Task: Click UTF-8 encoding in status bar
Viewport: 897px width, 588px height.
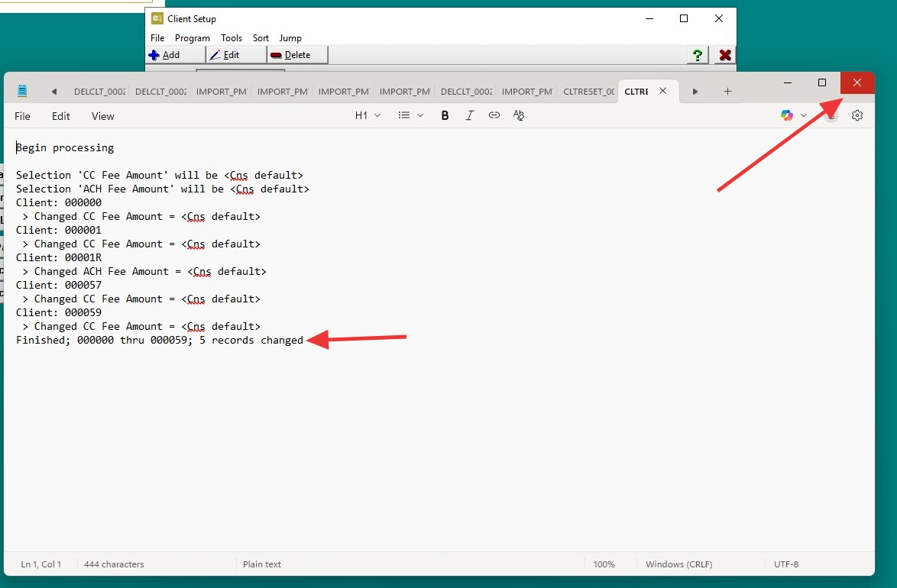Action: (786, 564)
